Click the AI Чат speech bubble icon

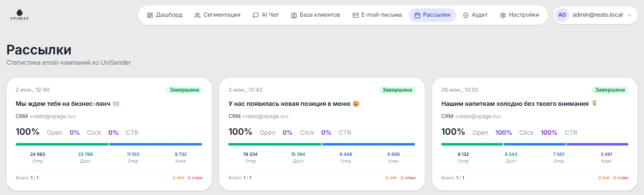256,15
